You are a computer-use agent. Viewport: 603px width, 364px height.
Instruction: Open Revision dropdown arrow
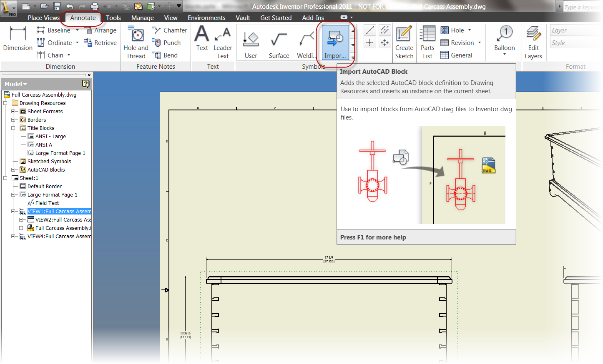click(x=480, y=42)
